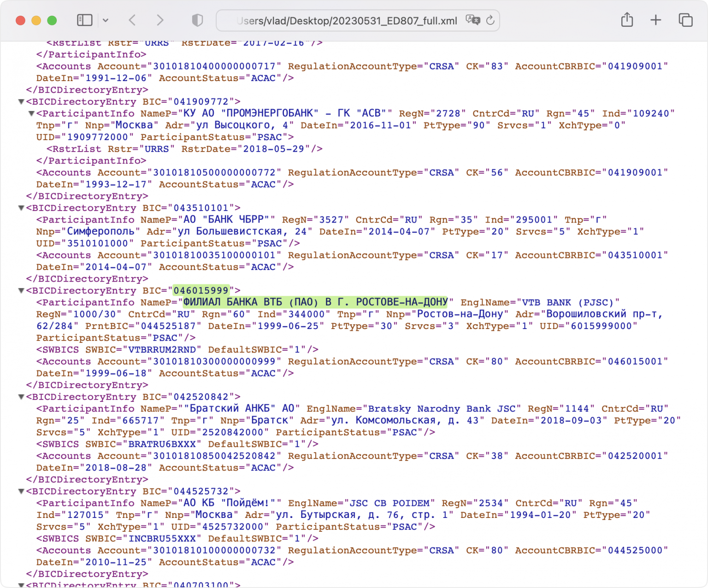The width and height of the screenshot is (708, 588).
Task: Collapse BICDirectoryEntry with BIC 046015999
Action: pos(21,291)
